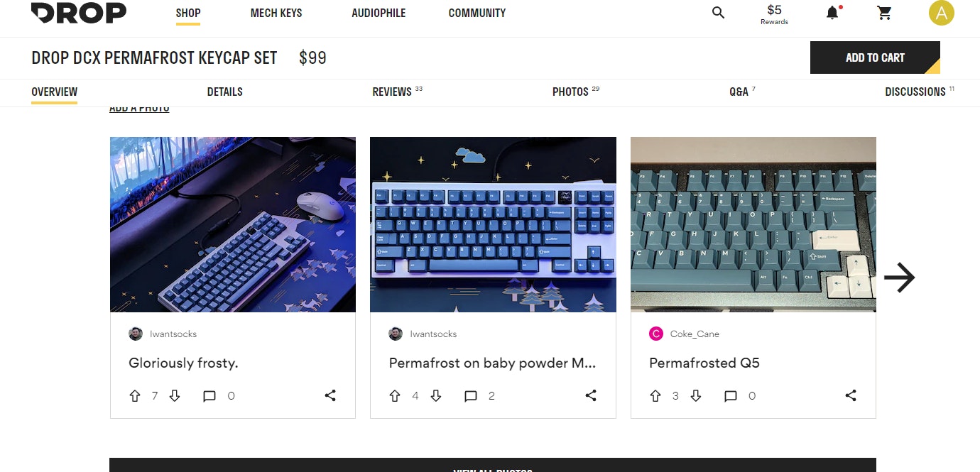Open the $5 Rewards link
This screenshot has width=980, height=472.
(x=774, y=14)
